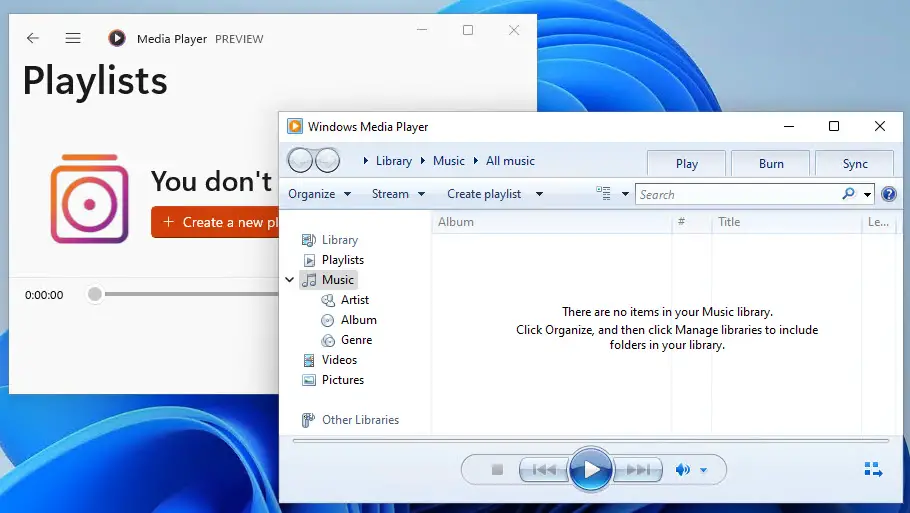Click the Music note tree icon

(x=309, y=280)
